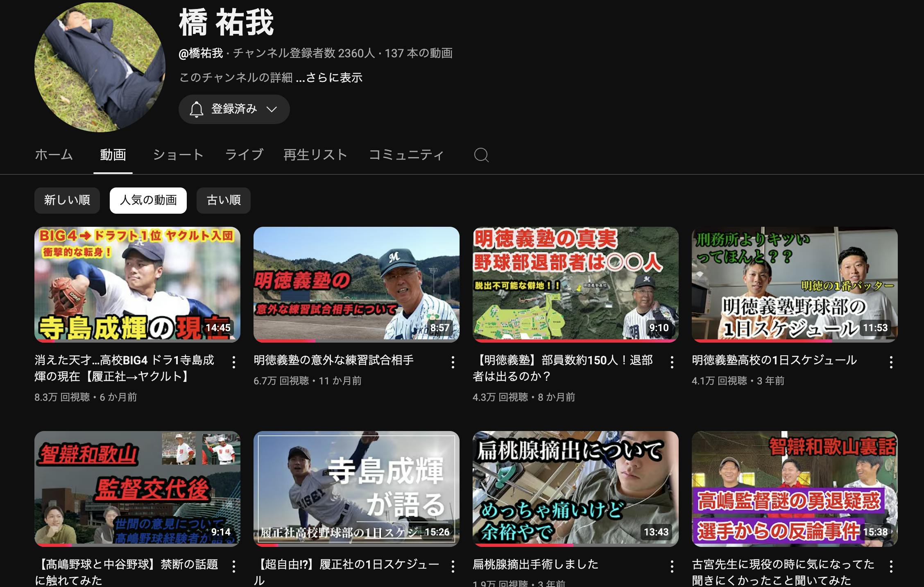Open three-dot menu for 扁桃腺摘出手術しました
Screen dimensions: 924x587
point(672,566)
